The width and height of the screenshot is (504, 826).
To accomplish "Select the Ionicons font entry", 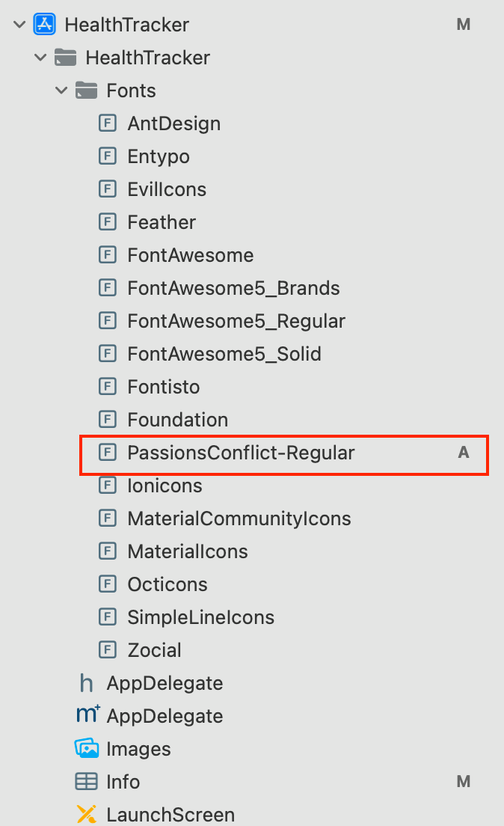I will point(165,485).
